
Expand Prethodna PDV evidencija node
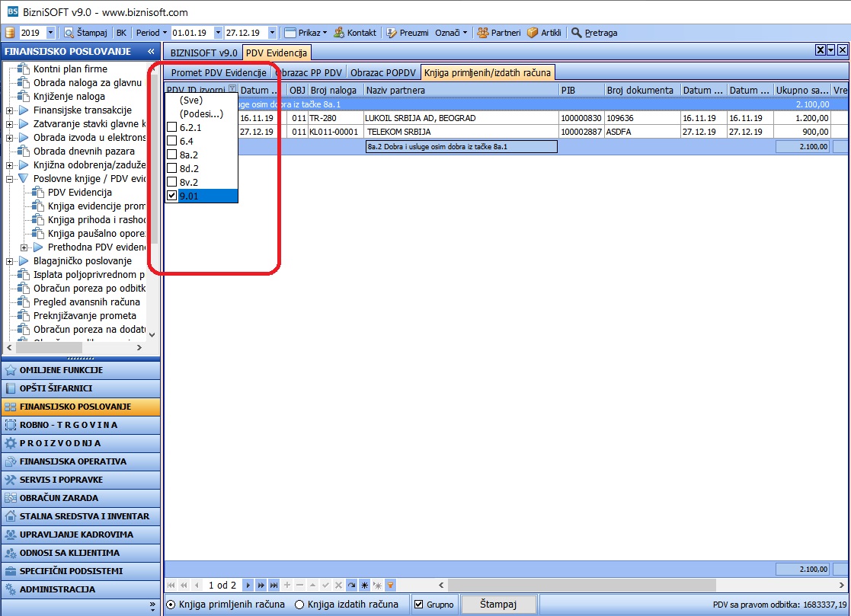point(24,247)
